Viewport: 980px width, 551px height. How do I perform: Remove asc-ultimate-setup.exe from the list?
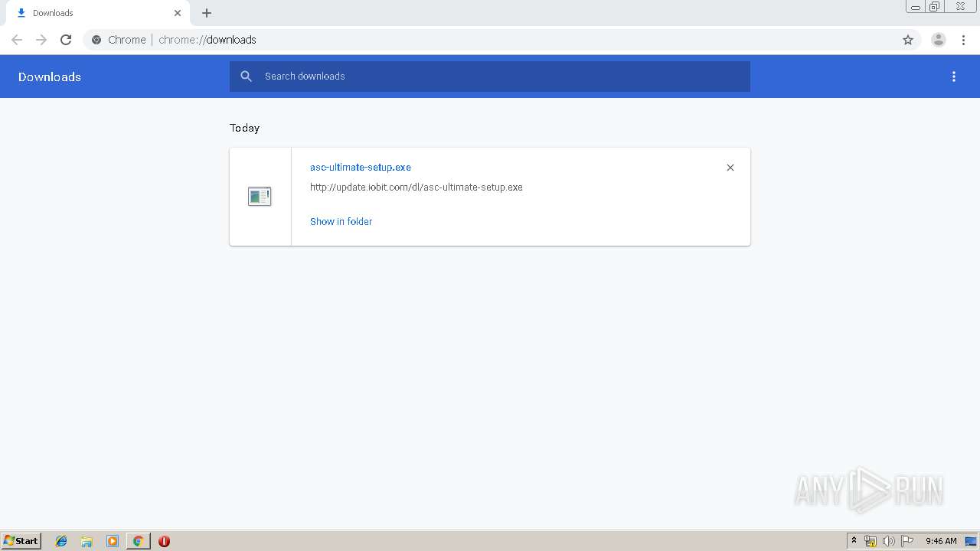click(730, 168)
